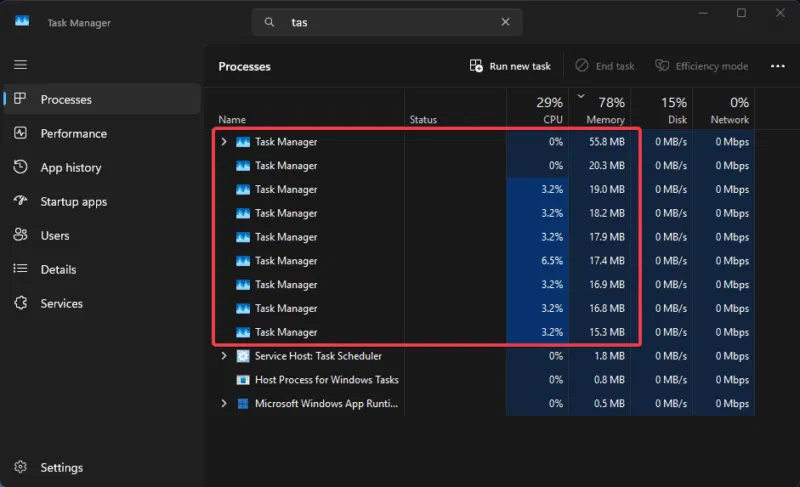Open the Performance tab
800x487 pixels.
(x=102, y=134)
